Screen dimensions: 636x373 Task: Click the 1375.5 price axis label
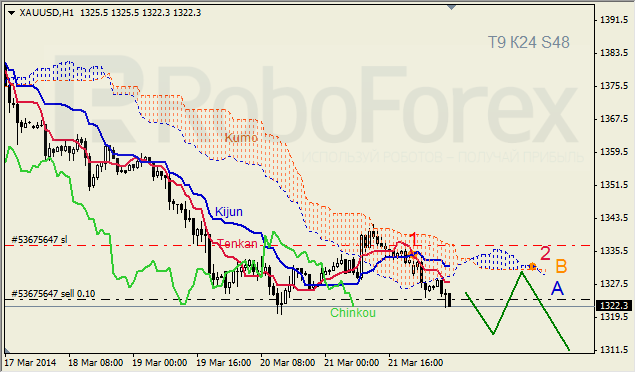[x=614, y=86]
